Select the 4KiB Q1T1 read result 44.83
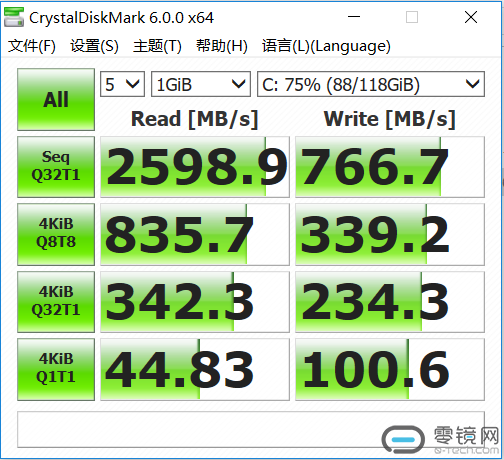Image resolution: width=504 pixels, height=460 pixels. click(x=195, y=369)
